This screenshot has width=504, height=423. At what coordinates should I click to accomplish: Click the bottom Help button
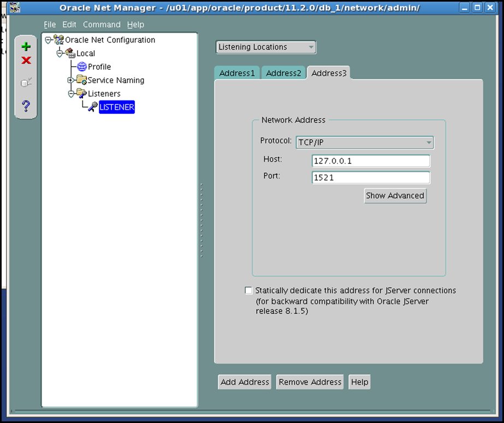(x=359, y=382)
